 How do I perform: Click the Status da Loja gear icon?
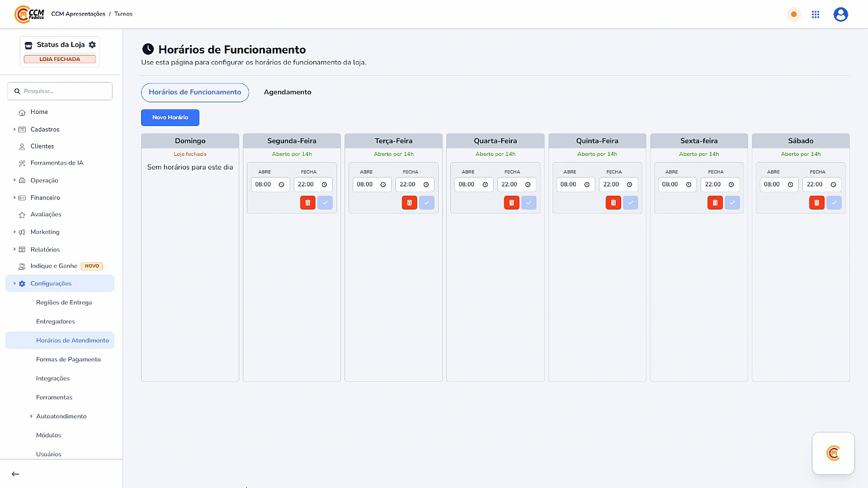(x=92, y=45)
